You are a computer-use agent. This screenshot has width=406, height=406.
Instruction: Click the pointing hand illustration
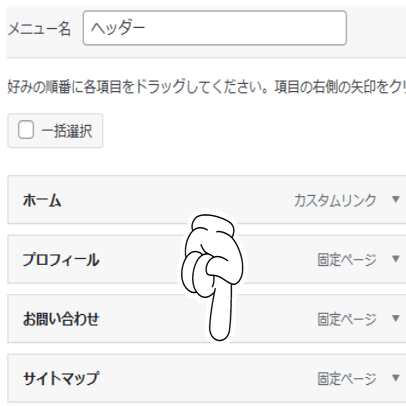tap(213, 277)
